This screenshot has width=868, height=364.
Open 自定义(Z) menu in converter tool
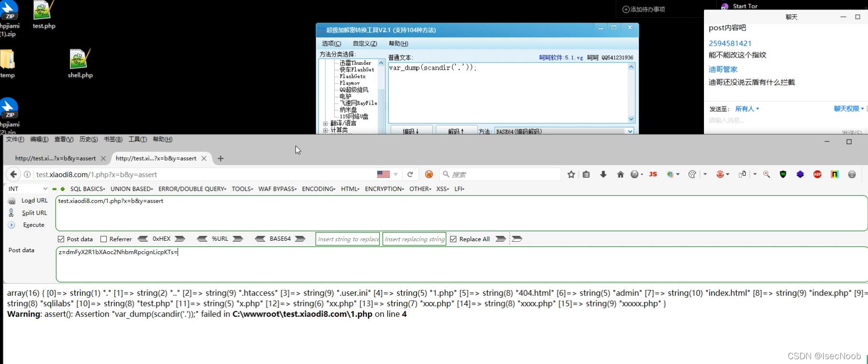pos(365,43)
